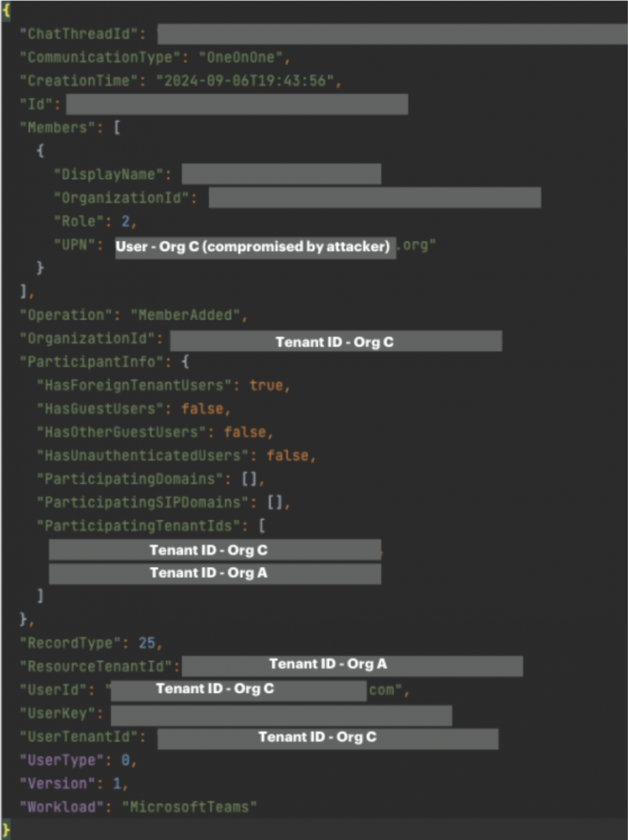Click the RecordType value 25
Viewport: 628px width, 840px height.
147,643
